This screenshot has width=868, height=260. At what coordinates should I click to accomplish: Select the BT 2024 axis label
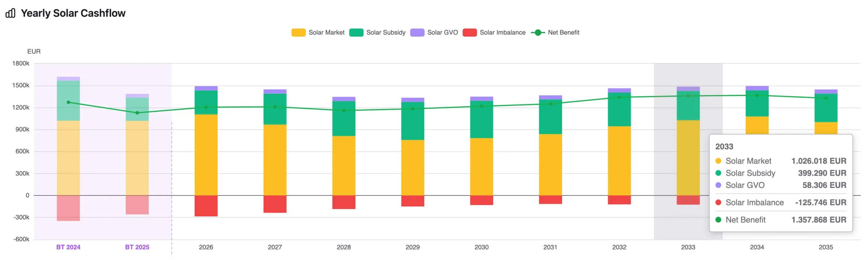(x=68, y=247)
